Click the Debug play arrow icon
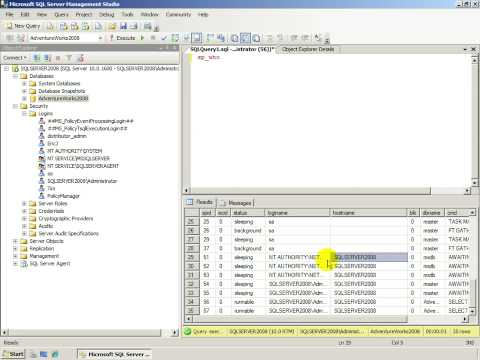This screenshot has width=480, height=360. coord(143,38)
